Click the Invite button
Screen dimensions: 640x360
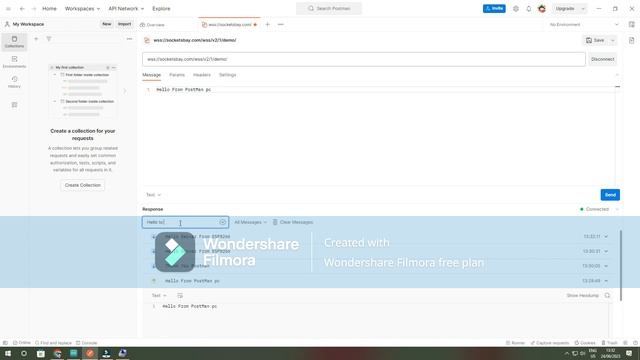[x=494, y=9]
